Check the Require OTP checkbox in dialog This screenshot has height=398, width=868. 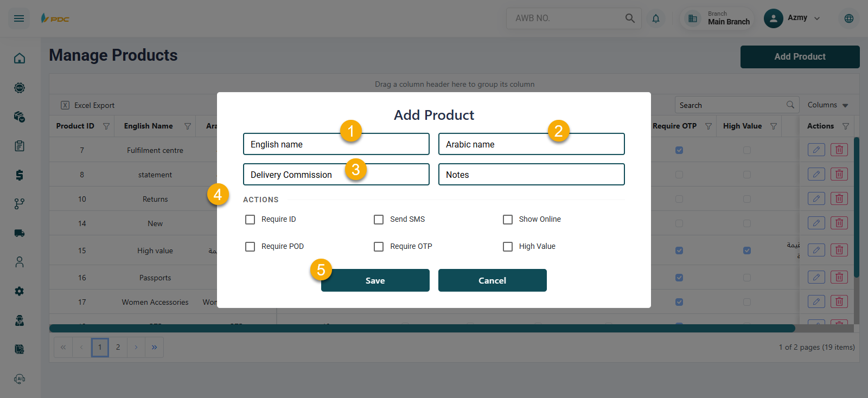pos(379,247)
